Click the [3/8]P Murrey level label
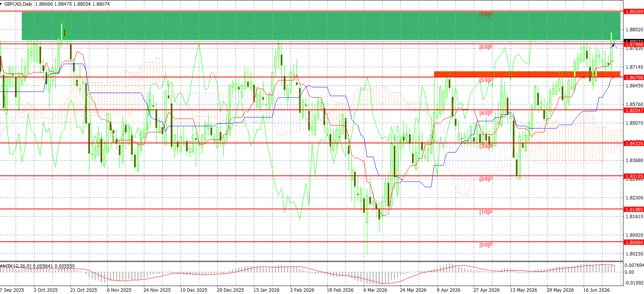This screenshot has height=294, width=644. click(486, 146)
